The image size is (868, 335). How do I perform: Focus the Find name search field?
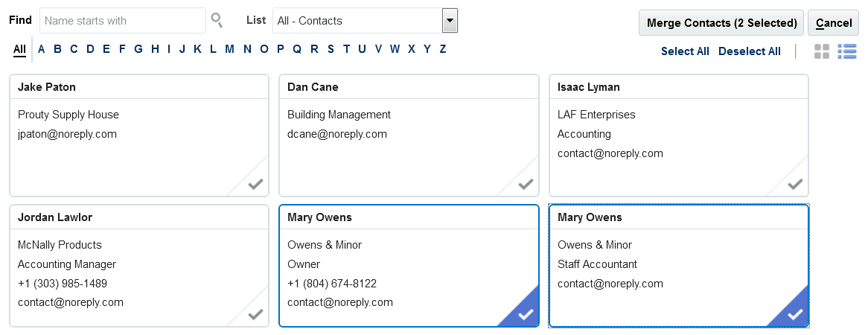point(123,21)
